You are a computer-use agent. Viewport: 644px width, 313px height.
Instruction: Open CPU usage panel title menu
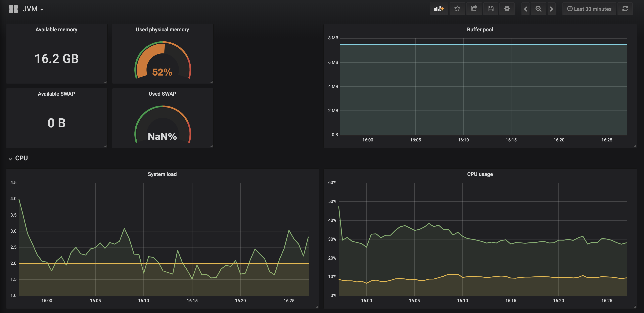click(x=480, y=174)
